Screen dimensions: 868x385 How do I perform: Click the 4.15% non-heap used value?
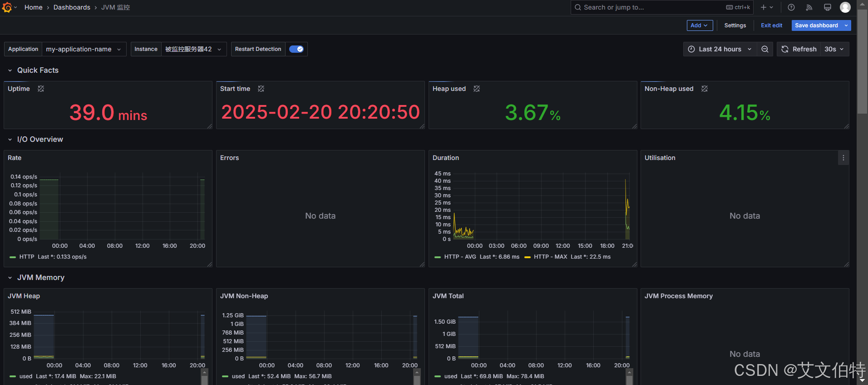[745, 113]
